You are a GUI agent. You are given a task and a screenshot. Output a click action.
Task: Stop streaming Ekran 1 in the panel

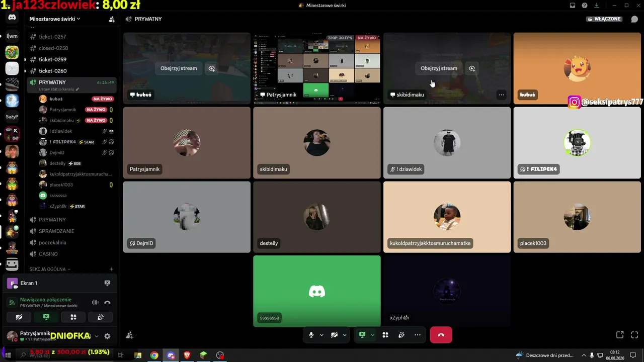(x=107, y=283)
